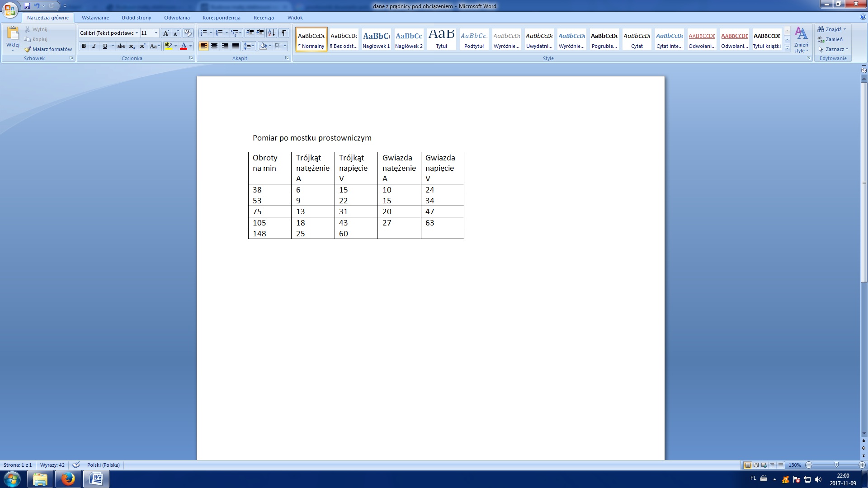Viewport: 868px width, 488px height.
Task: Click the increase indent icon
Action: [x=260, y=33]
